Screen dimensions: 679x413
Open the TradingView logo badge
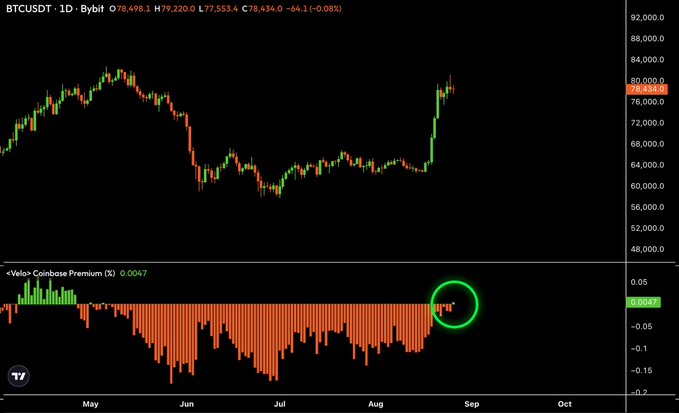pos(19,376)
